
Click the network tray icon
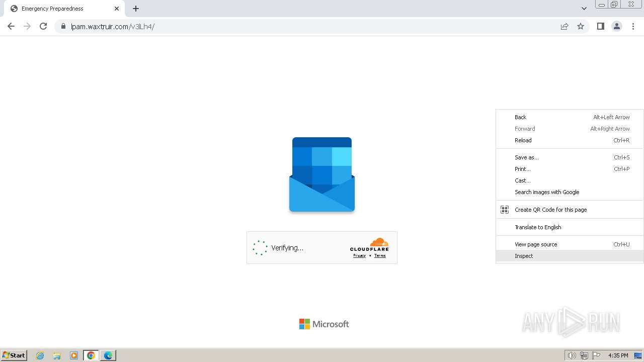pyautogui.click(x=584, y=355)
